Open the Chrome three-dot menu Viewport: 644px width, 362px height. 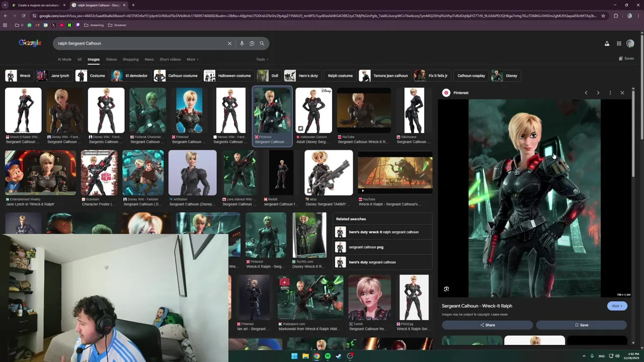(x=638, y=16)
